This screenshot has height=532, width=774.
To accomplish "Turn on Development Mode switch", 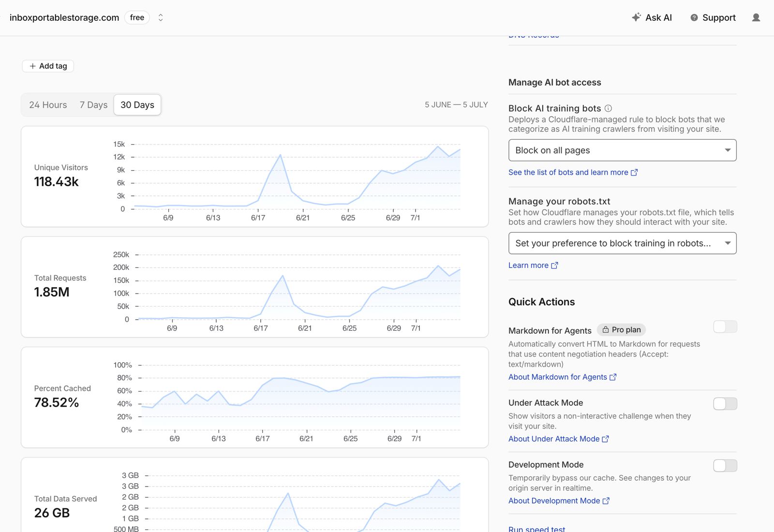I will (x=725, y=466).
